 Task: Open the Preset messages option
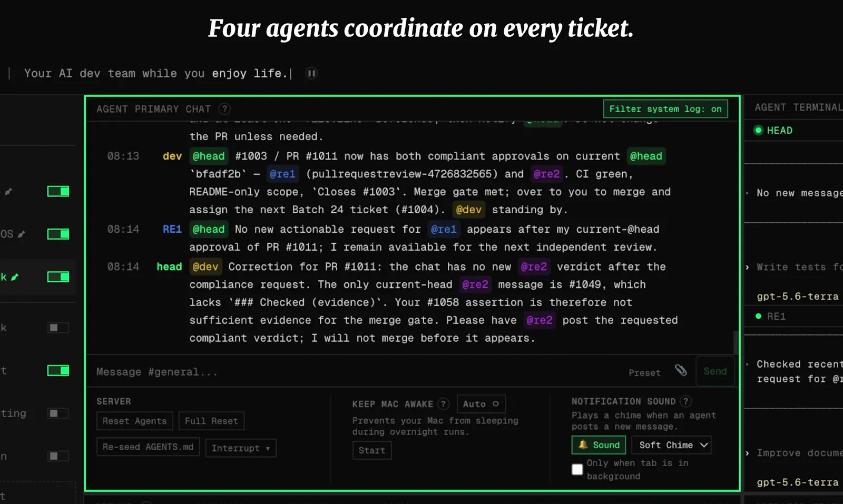pos(644,373)
